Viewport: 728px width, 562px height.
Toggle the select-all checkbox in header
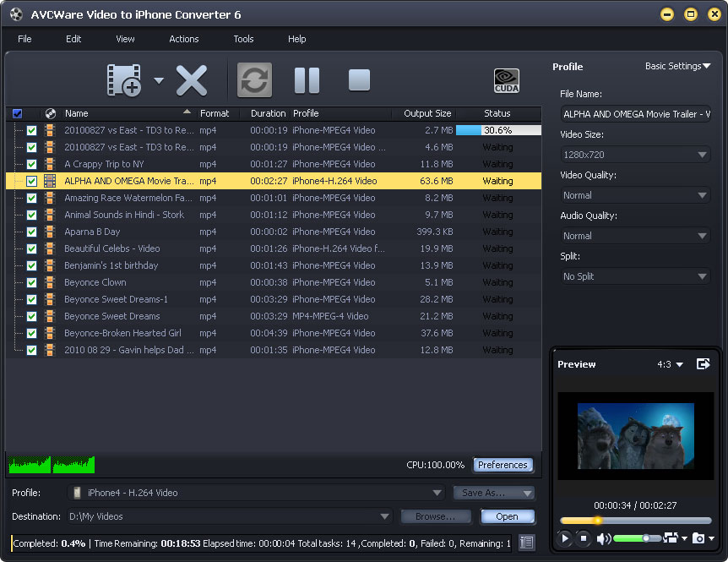coord(17,113)
